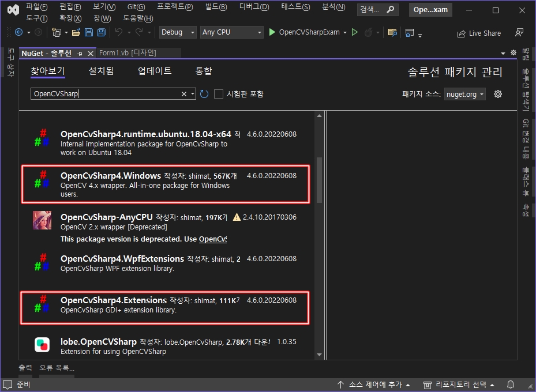Navigate backward with the back arrow
Viewport: 536px width, 392px height.
pos(19,32)
